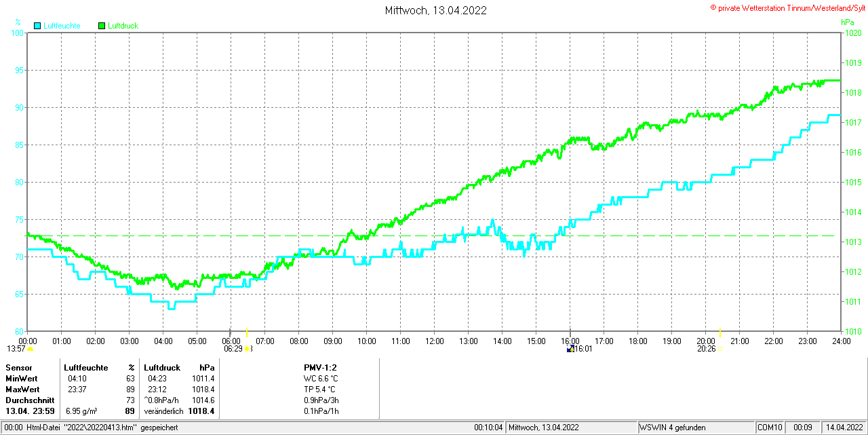868x435 pixels.
Task: Click the 6.95 g/m³ absolute humidity value
Action: 81,411
